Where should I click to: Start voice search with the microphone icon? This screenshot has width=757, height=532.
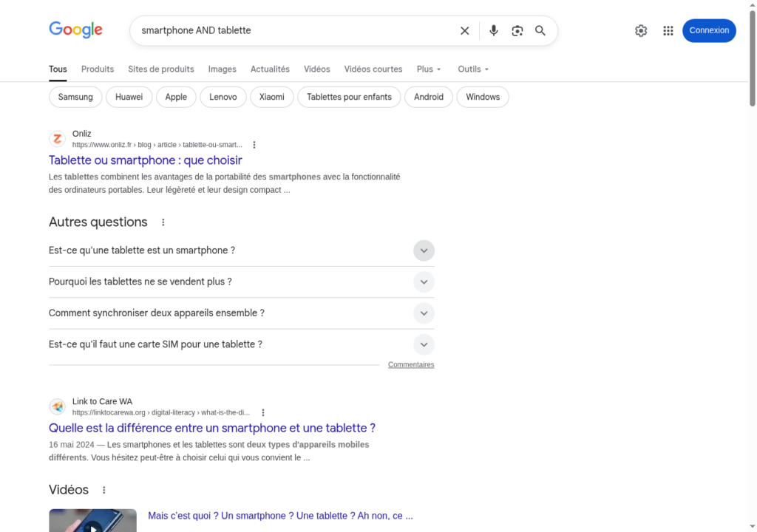coord(494,31)
